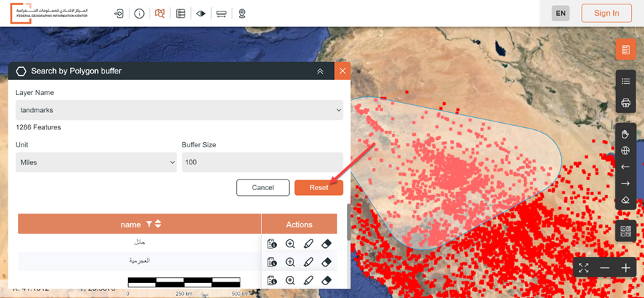The width and height of the screenshot is (644, 298).
Task: Click the Sign In button
Action: click(607, 13)
